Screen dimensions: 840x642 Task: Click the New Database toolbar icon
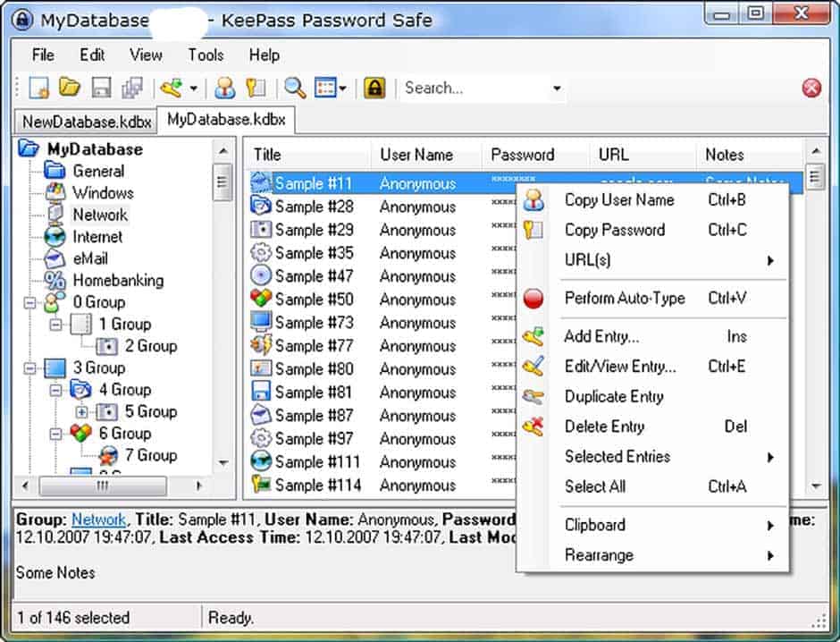click(38, 88)
